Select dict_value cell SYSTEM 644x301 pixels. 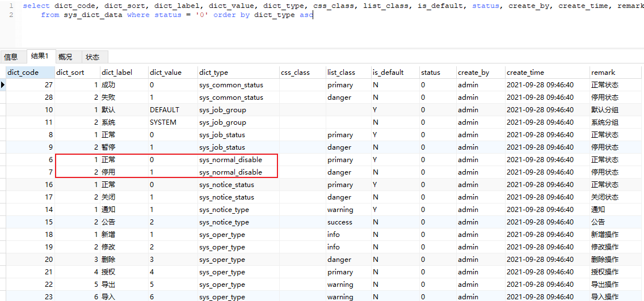173,122
